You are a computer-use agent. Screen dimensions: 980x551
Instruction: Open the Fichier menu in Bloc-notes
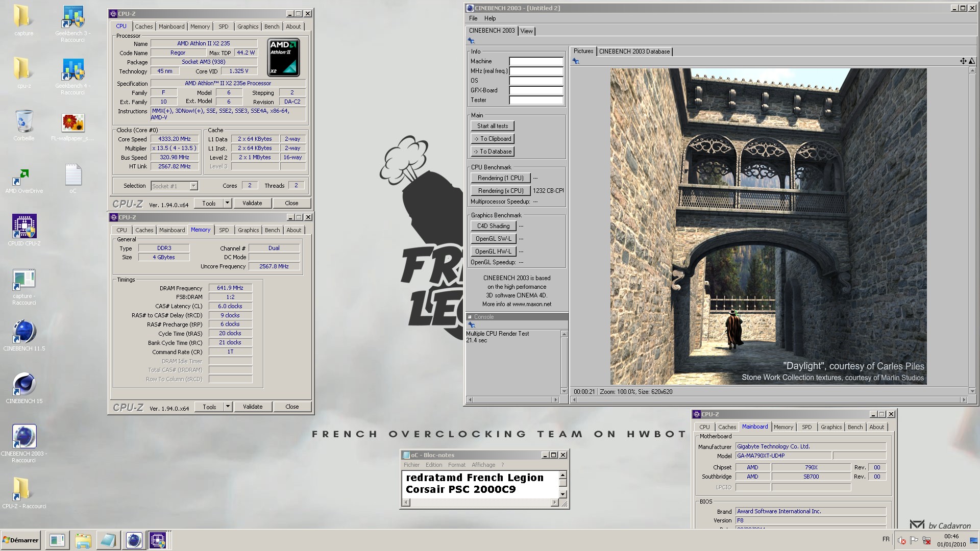pyautogui.click(x=411, y=465)
